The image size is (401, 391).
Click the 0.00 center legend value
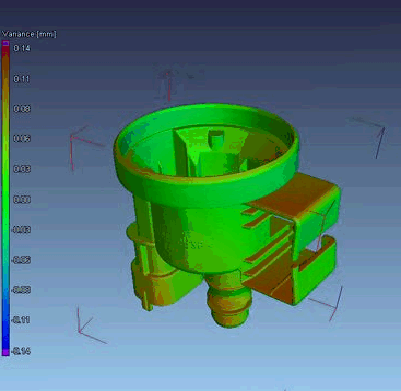(x=22, y=200)
